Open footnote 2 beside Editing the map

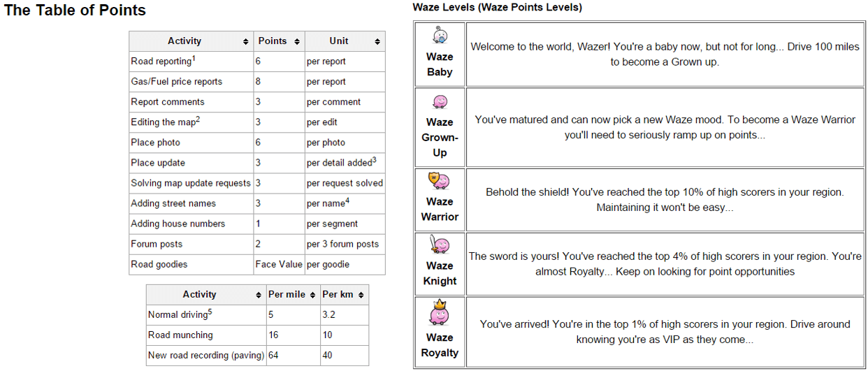[198, 119]
